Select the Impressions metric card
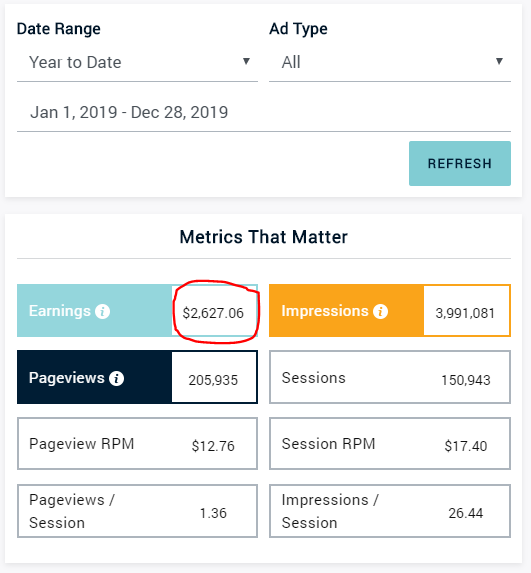531x573 pixels. tap(390, 311)
